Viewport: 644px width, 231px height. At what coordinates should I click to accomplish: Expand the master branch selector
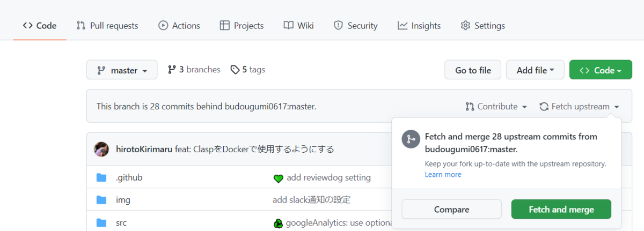122,70
